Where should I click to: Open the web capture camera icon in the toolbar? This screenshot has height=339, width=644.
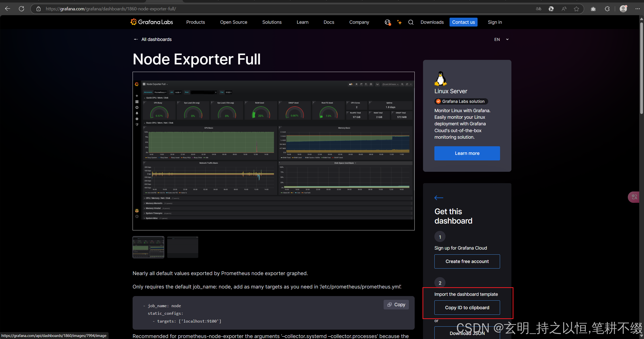[x=593, y=9]
